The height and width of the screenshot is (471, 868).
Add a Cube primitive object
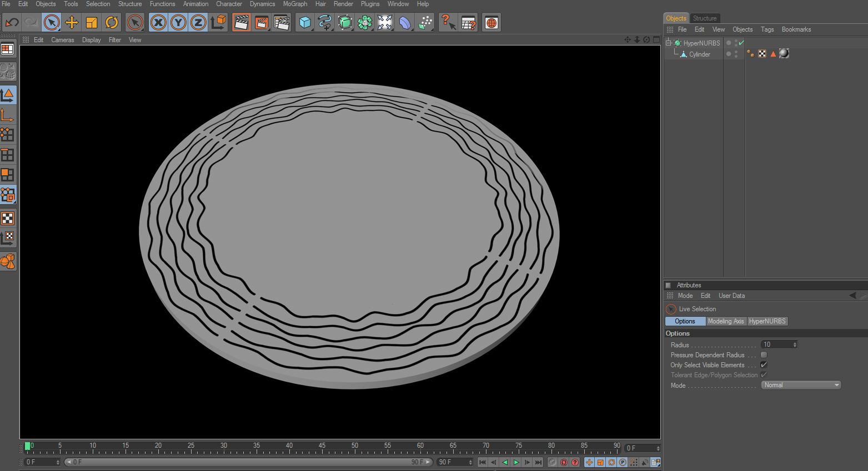coord(305,23)
